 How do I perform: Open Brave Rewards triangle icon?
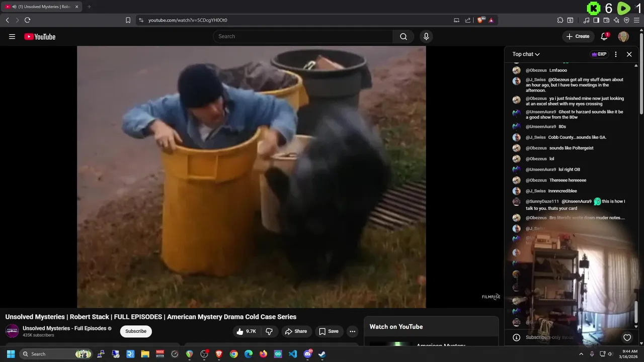491,20
